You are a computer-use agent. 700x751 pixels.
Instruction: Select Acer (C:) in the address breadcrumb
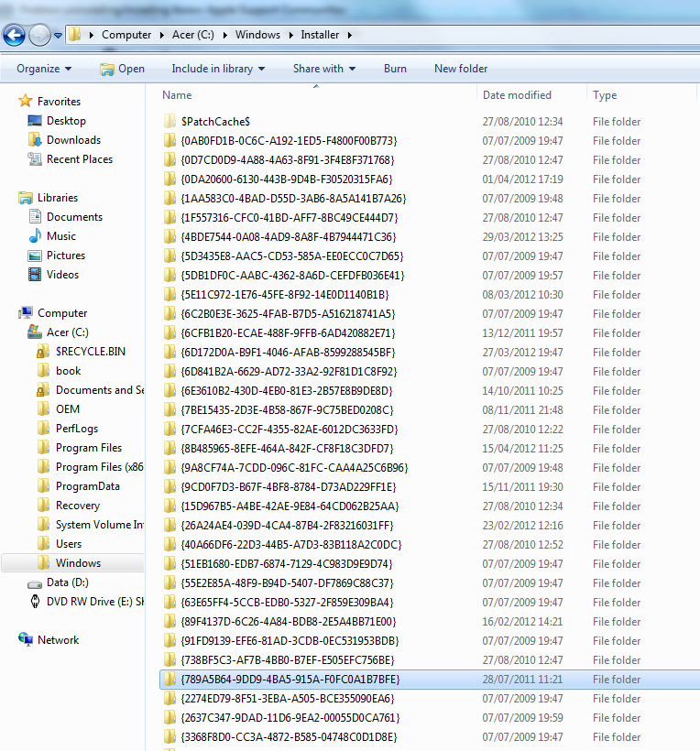click(193, 35)
